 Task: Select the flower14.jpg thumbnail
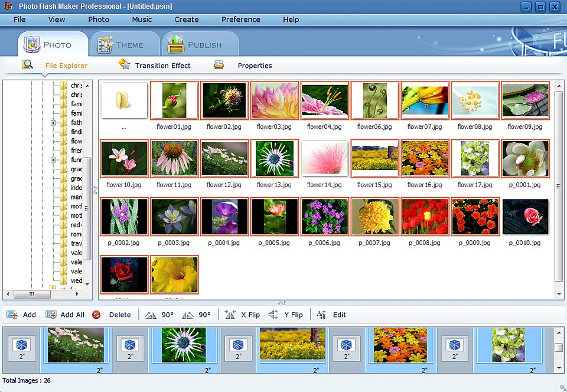[x=324, y=158]
